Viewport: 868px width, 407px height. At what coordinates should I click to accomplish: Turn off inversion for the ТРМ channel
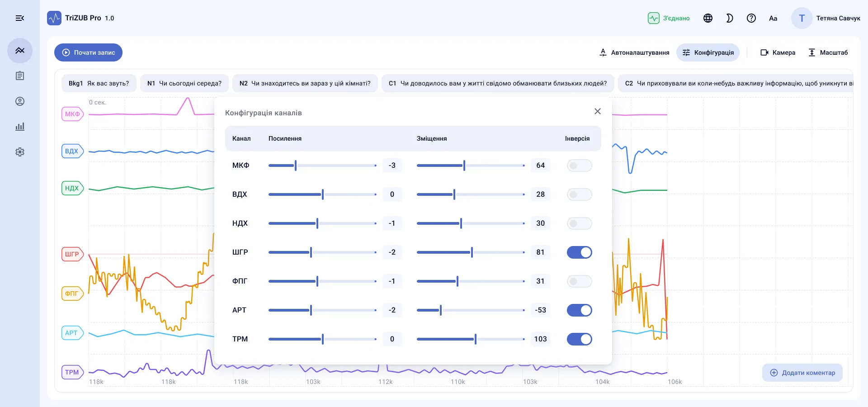click(580, 339)
